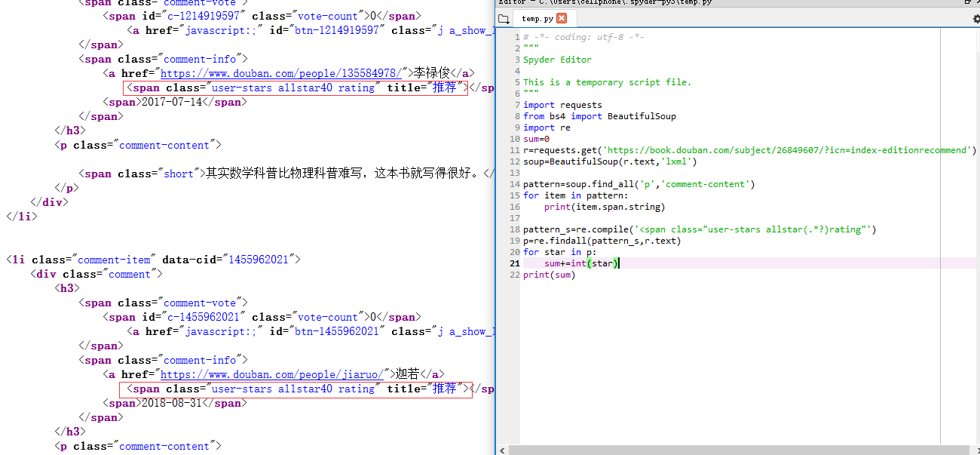Click the p=re.findall(pattern_s,r.text) line
Screen dimensions: 980x455
pos(602,241)
